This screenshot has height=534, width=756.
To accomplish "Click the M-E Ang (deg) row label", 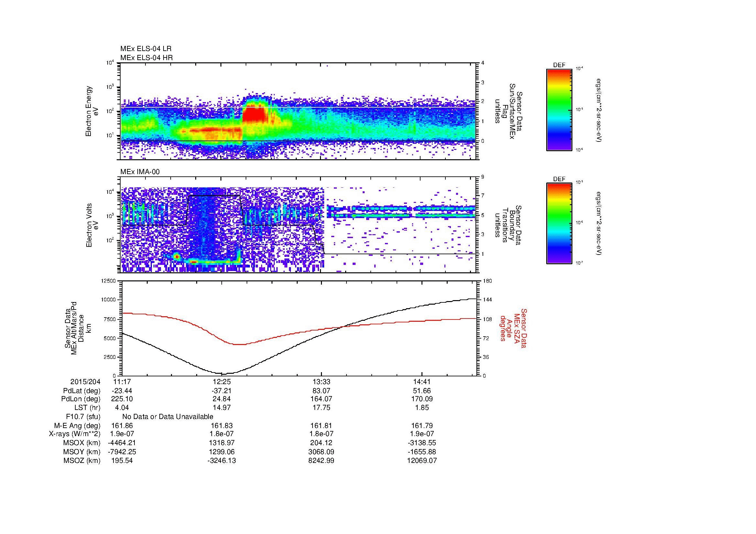I will (77, 426).
